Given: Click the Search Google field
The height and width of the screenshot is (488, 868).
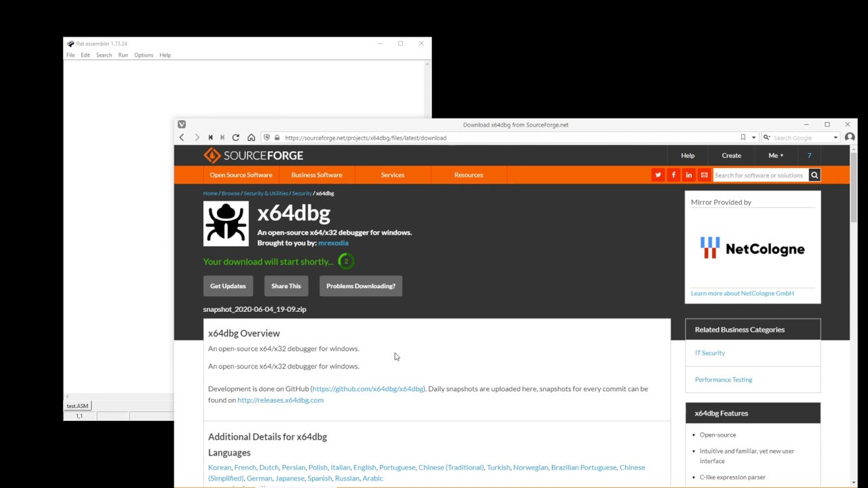Looking at the screenshot, I should (802, 138).
